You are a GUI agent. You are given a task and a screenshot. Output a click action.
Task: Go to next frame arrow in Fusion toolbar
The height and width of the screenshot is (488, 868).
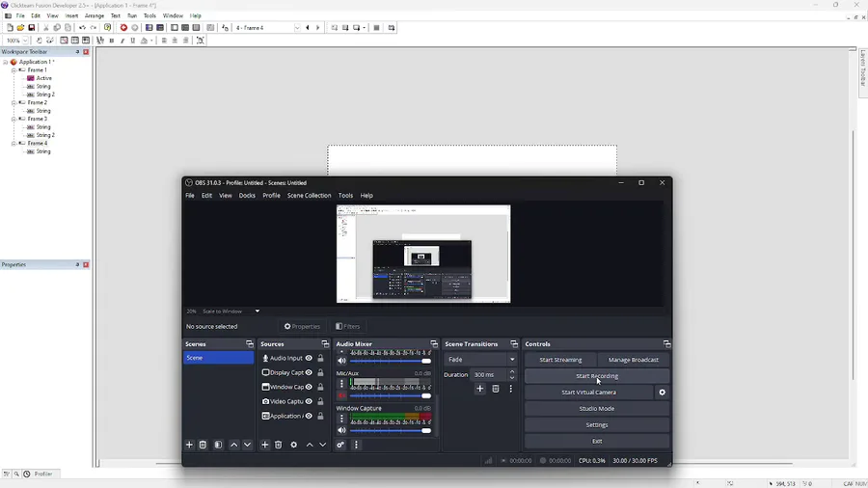coord(317,28)
